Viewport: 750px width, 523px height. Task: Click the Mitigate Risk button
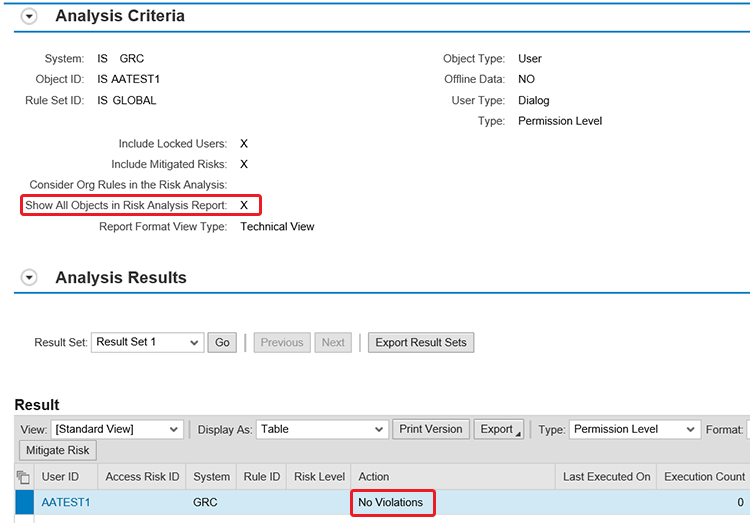(x=58, y=451)
